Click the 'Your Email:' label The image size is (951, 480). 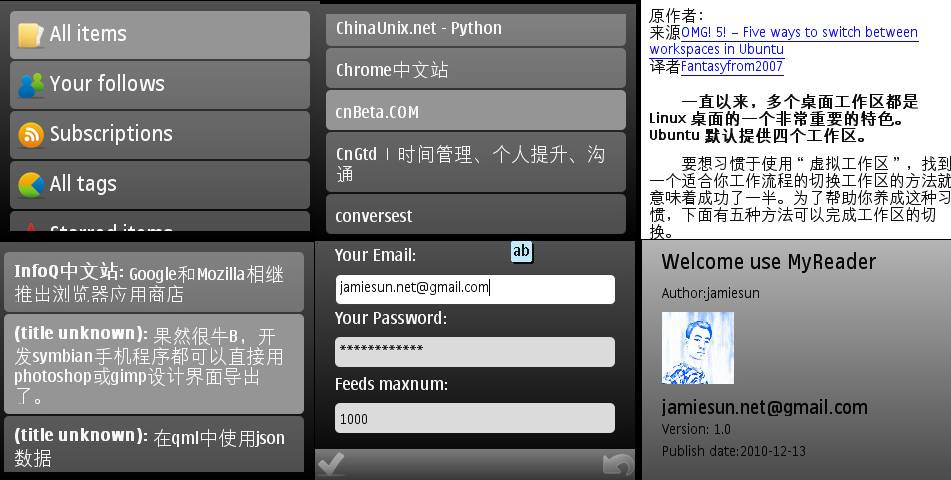375,255
